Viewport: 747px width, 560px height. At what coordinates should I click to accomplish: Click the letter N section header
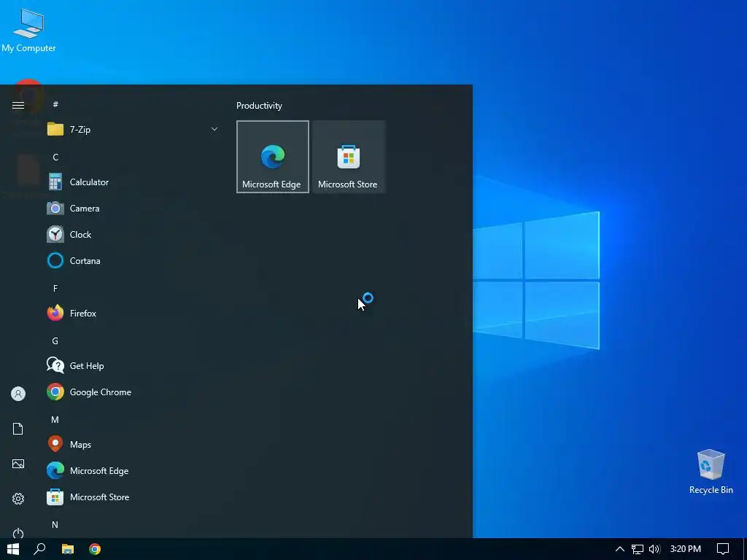pyautogui.click(x=55, y=525)
